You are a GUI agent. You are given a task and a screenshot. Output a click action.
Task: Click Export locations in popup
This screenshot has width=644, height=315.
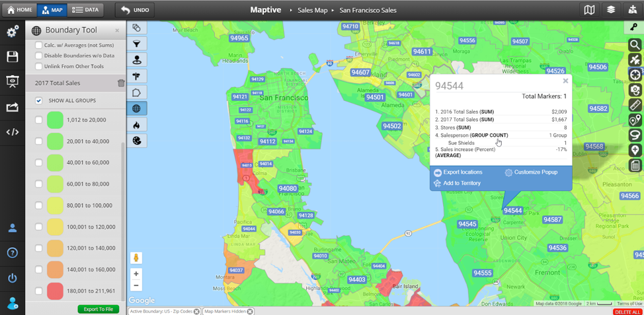pos(458,172)
